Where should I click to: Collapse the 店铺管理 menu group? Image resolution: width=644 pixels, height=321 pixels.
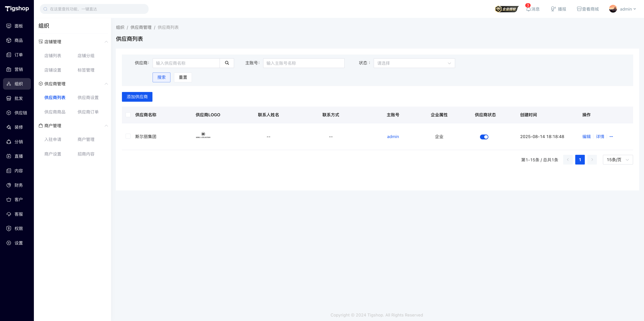106,42
